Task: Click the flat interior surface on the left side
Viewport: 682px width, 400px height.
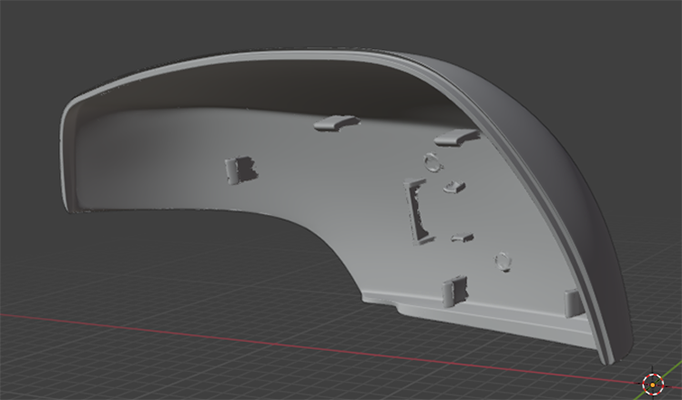Action: click(x=150, y=160)
